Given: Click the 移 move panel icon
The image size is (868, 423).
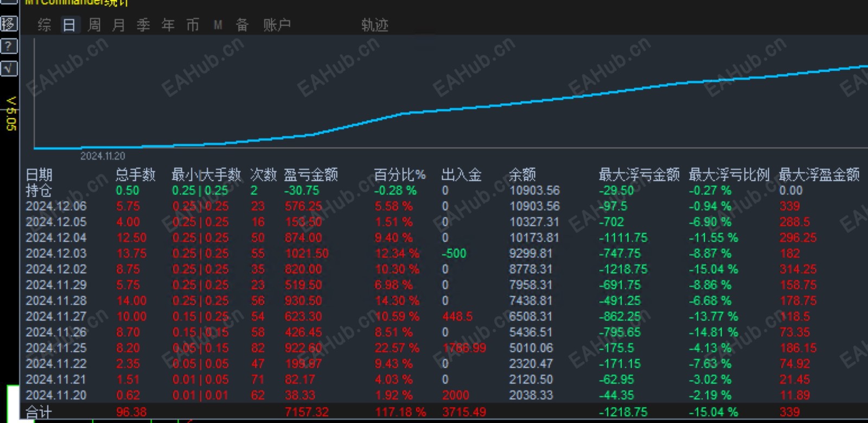Looking at the screenshot, I should pyautogui.click(x=9, y=24).
